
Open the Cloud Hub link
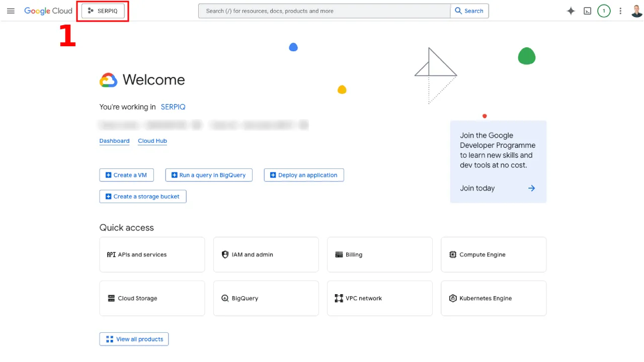click(x=152, y=141)
